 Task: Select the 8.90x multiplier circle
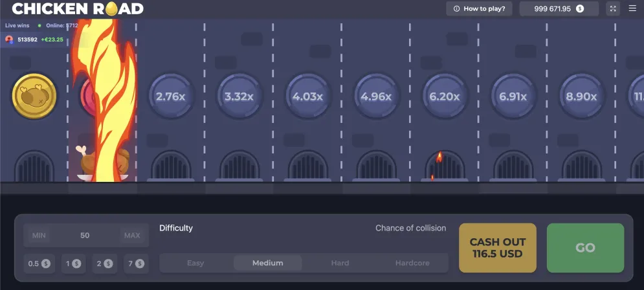(x=582, y=96)
